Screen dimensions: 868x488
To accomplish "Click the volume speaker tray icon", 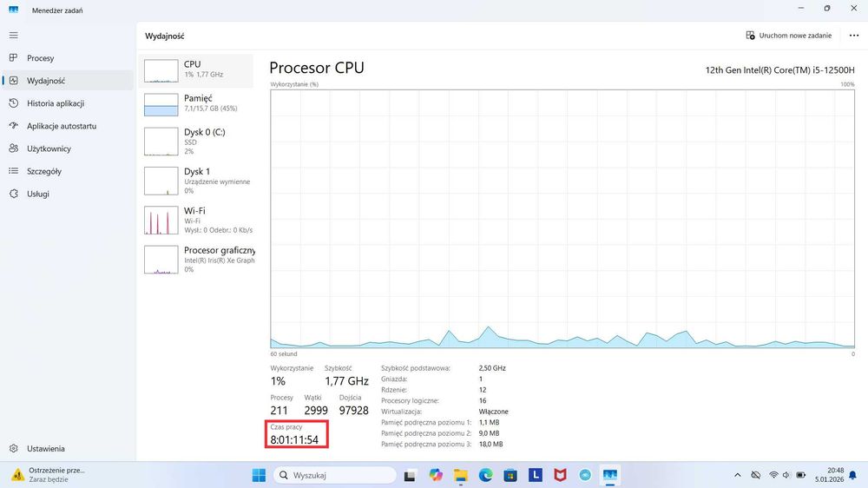I will (x=786, y=475).
